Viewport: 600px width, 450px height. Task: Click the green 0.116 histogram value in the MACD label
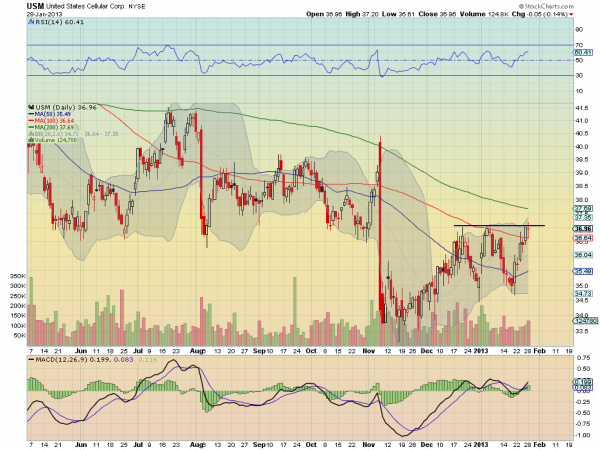148,360
